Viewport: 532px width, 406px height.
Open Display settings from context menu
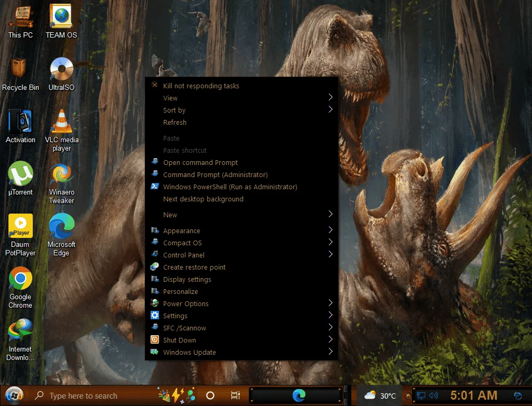click(241, 279)
